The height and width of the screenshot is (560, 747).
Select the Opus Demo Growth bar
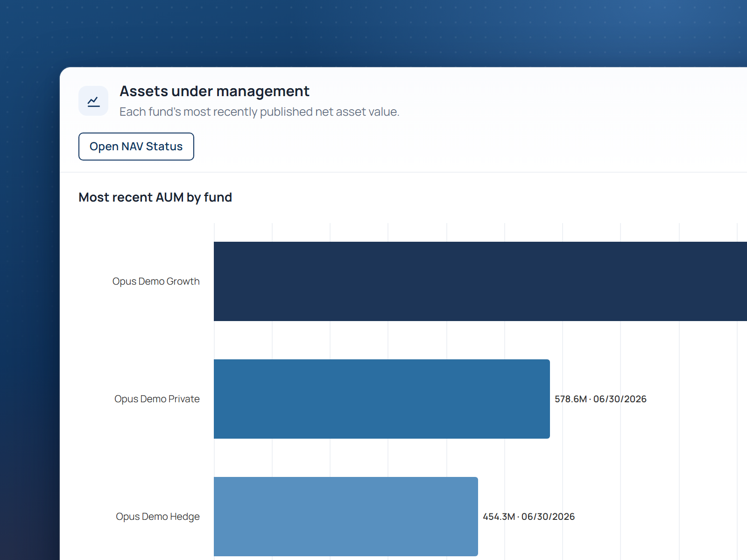pos(480,281)
